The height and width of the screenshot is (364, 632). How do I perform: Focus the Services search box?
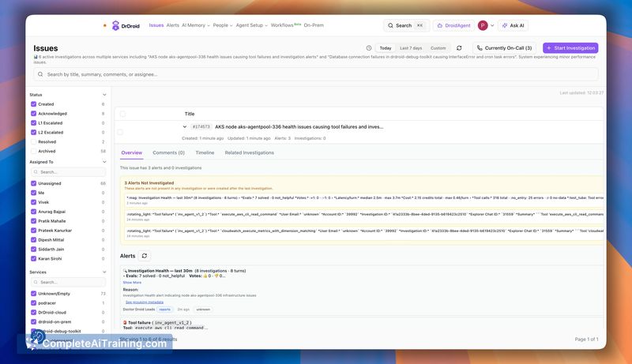click(x=68, y=282)
